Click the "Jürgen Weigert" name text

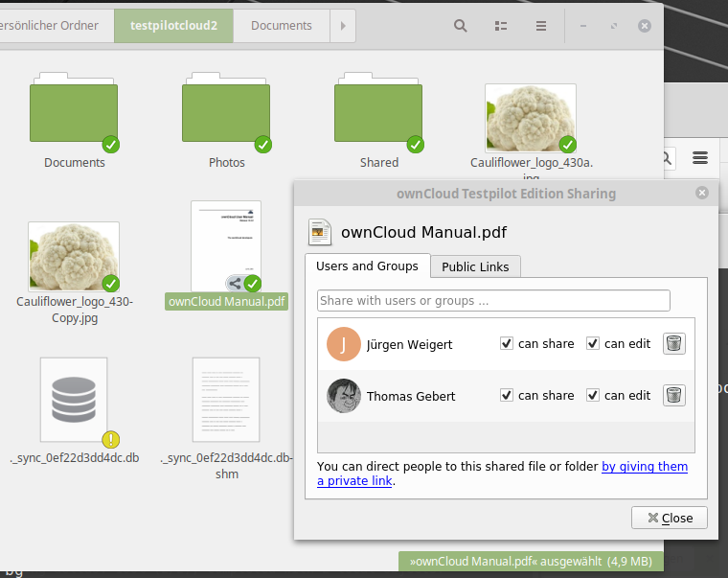click(410, 345)
